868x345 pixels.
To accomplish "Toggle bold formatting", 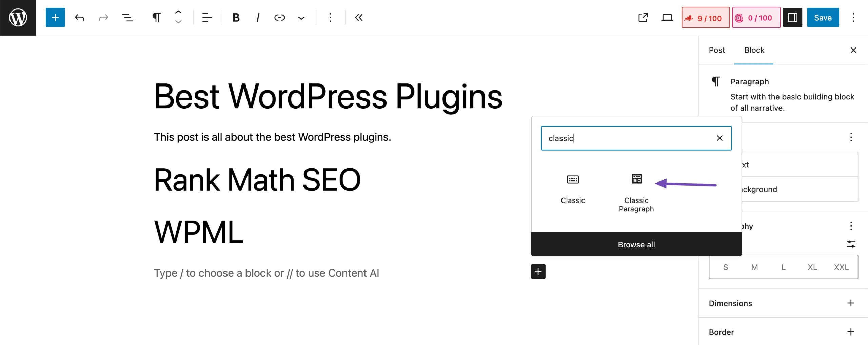I will (236, 18).
